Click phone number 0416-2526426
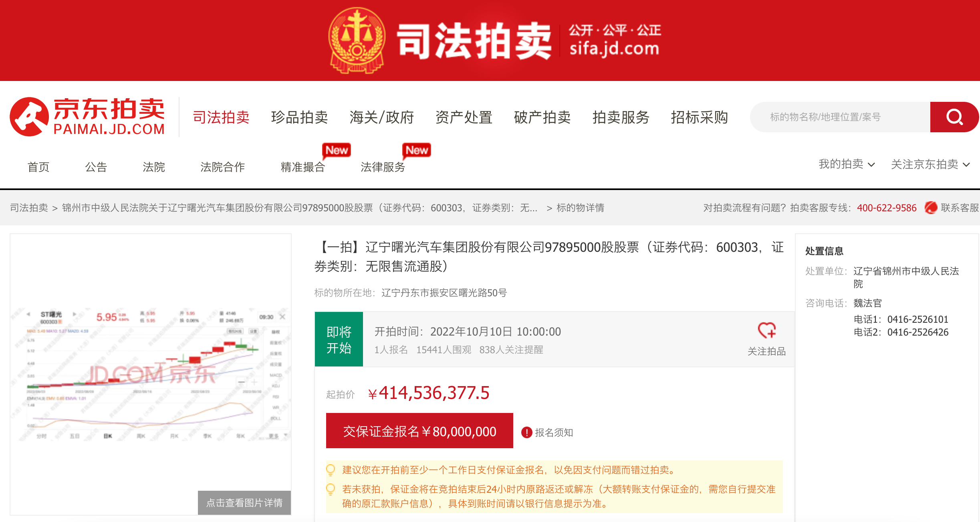 tap(918, 332)
